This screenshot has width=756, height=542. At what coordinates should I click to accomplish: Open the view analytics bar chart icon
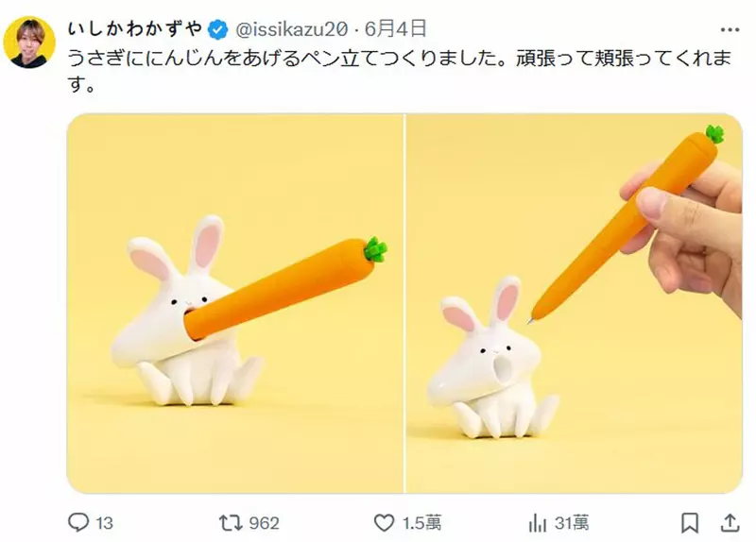tap(538, 523)
